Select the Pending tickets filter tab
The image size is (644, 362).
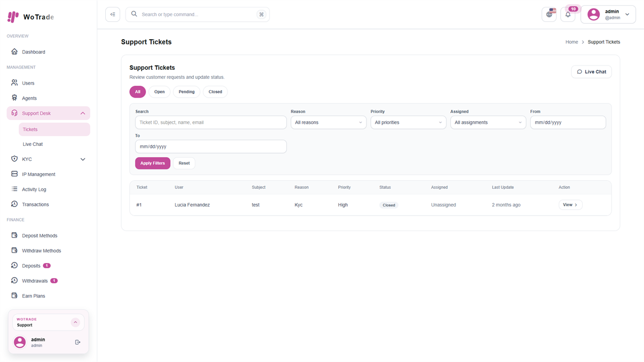(x=187, y=92)
